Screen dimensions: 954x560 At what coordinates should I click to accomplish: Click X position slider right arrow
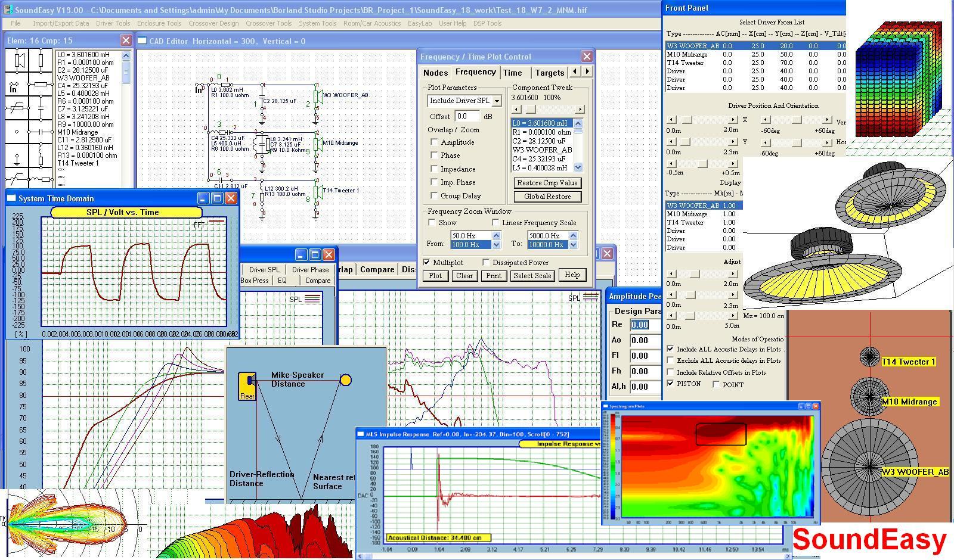[x=733, y=120]
